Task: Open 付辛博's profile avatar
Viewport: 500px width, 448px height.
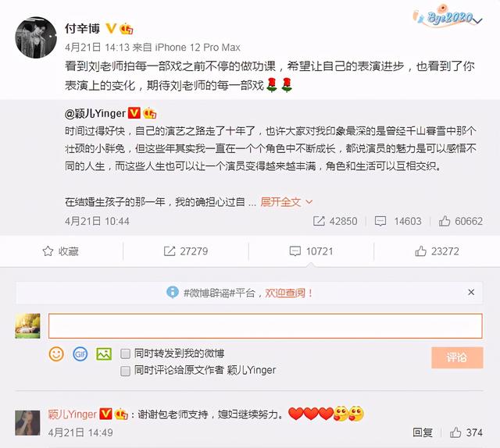Action: [x=36, y=37]
